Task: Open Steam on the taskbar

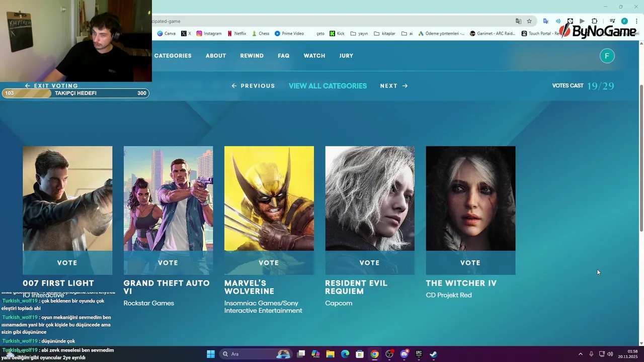Action: click(x=433, y=354)
